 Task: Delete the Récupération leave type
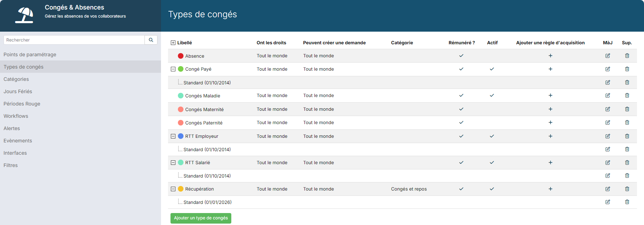click(627, 189)
